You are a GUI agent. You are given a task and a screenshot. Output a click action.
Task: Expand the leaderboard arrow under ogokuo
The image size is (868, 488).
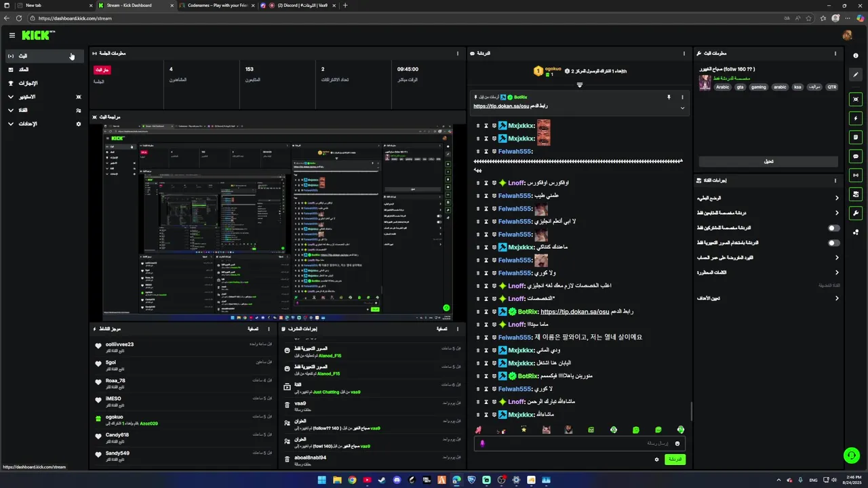(579, 85)
